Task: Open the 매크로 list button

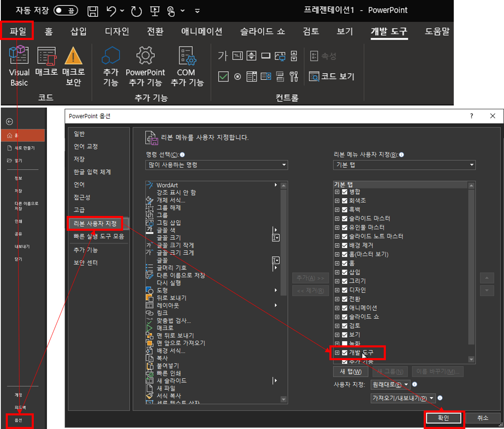Action: tap(46, 61)
